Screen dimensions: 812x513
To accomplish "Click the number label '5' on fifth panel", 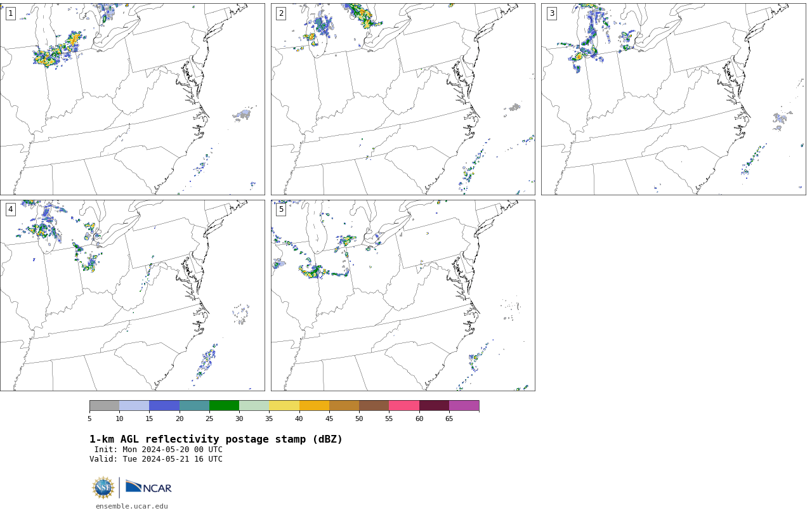I will (x=281, y=209).
